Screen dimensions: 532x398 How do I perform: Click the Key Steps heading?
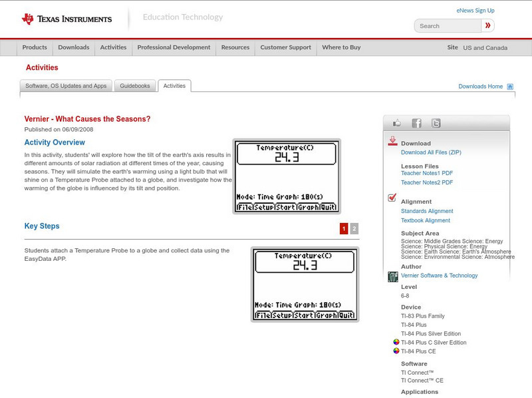[x=42, y=226]
